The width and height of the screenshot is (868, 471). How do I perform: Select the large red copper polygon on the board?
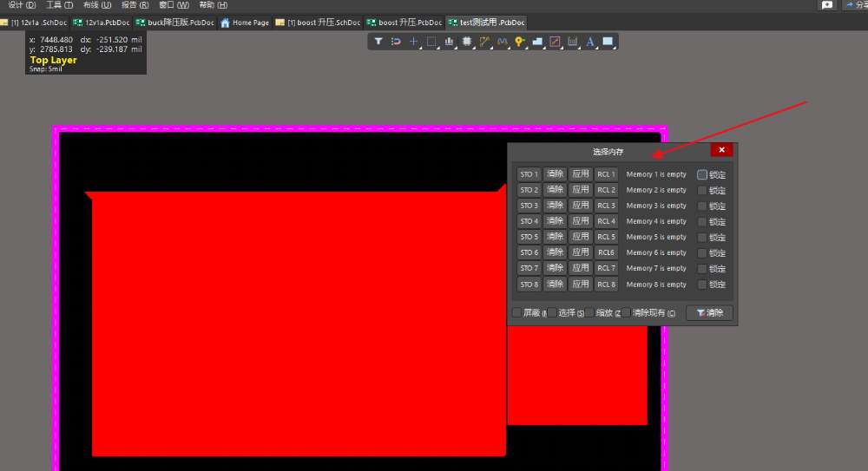pyautogui.click(x=299, y=324)
